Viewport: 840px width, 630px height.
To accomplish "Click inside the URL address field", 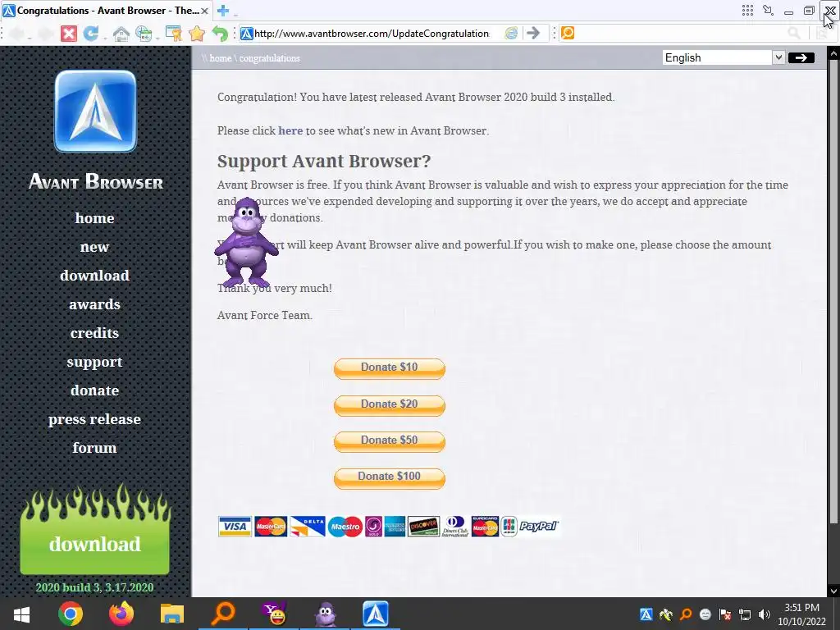I will click(372, 33).
